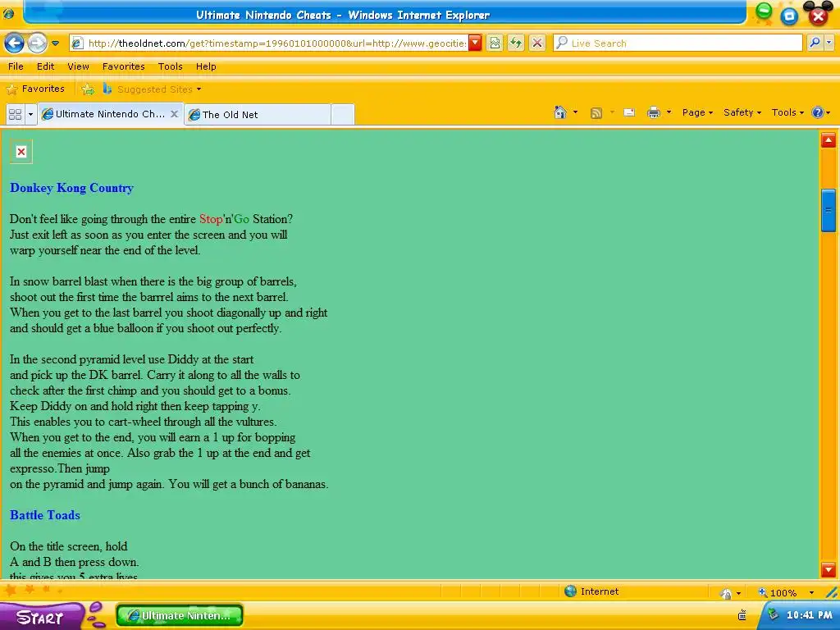Open the Edit menu
This screenshot has height=630, width=840.
click(46, 66)
